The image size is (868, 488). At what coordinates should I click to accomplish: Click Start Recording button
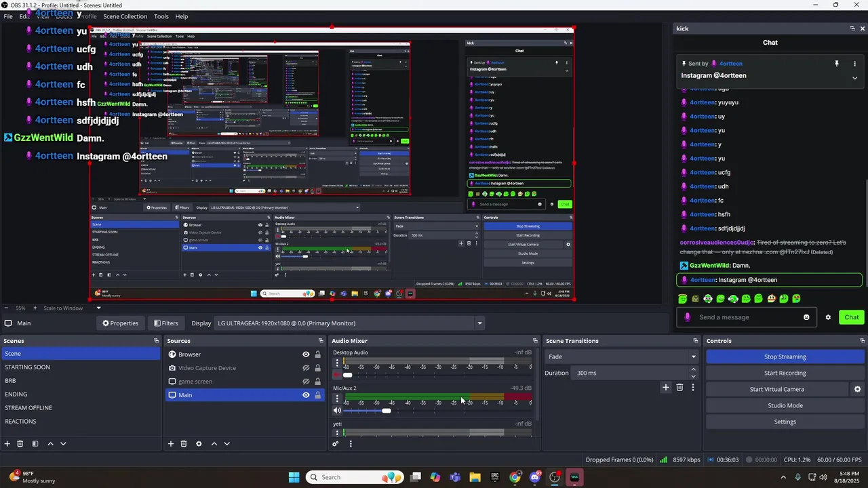(785, 373)
